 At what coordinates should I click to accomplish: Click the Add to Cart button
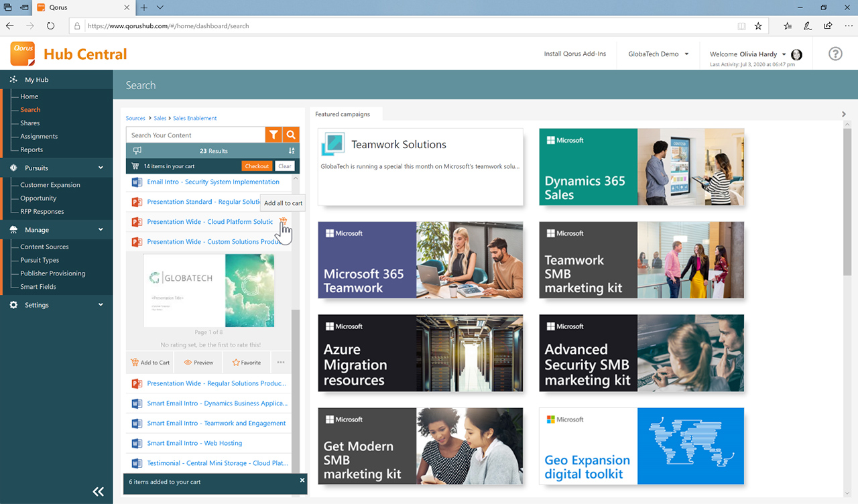click(x=151, y=363)
